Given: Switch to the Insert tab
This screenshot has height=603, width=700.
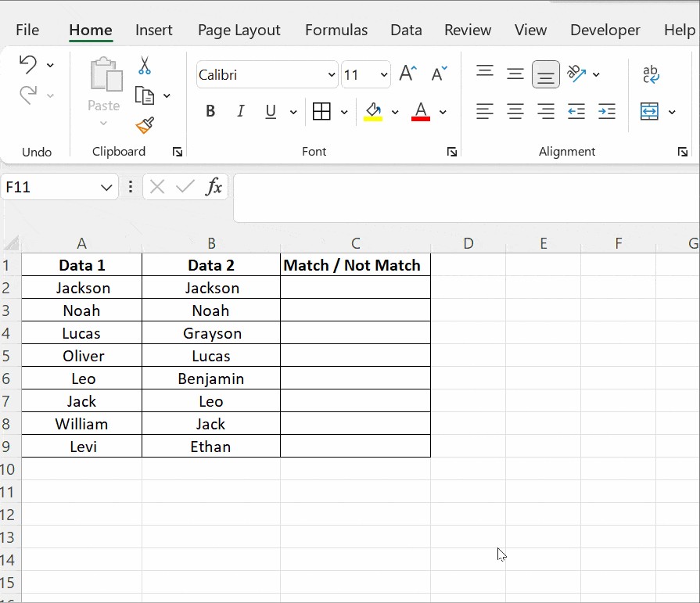Looking at the screenshot, I should point(153,30).
